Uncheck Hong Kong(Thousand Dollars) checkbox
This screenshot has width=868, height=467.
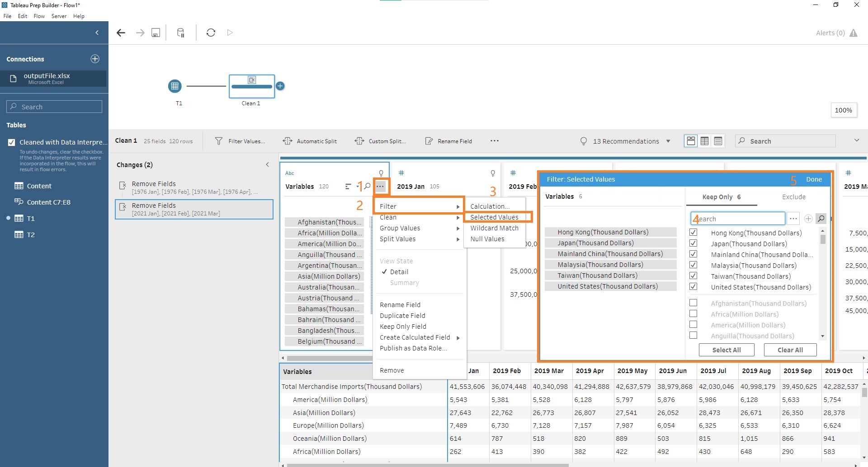693,232
